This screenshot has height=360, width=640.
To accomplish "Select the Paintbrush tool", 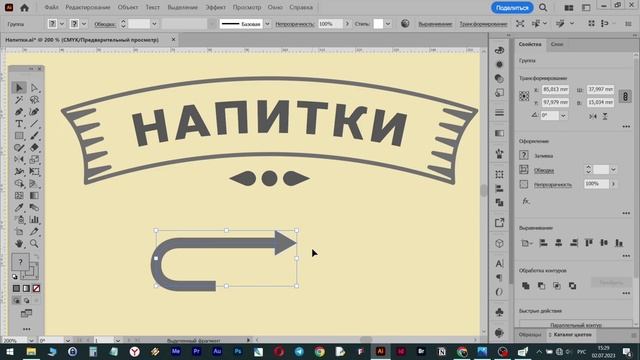I will pos(34,136).
